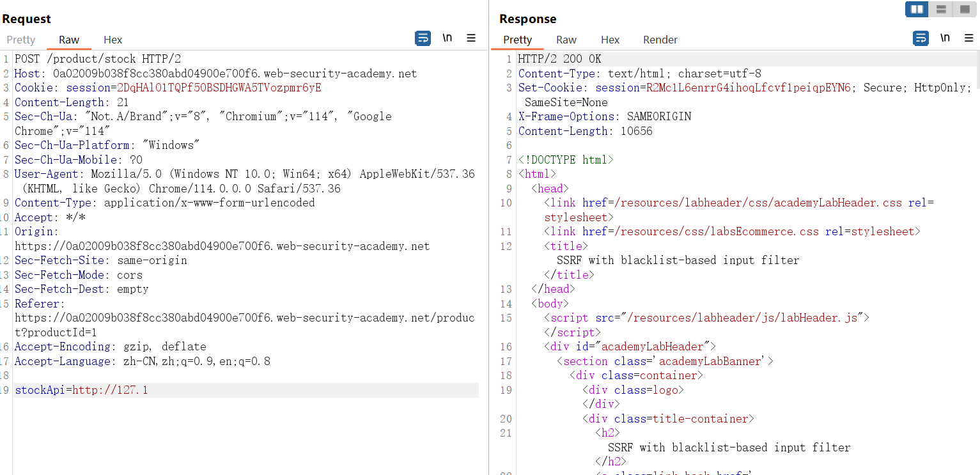Open Response panel hamburger menu
Image resolution: width=980 pixels, height=475 pixels.
(968, 38)
